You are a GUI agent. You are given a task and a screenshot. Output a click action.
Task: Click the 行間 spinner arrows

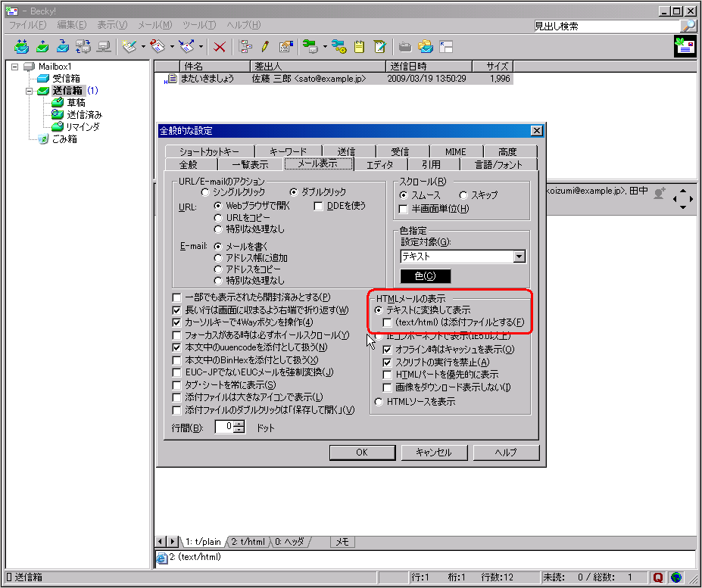click(239, 427)
